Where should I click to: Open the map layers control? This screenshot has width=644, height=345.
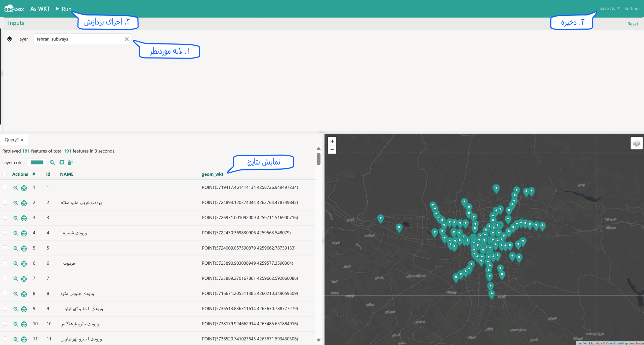636,143
